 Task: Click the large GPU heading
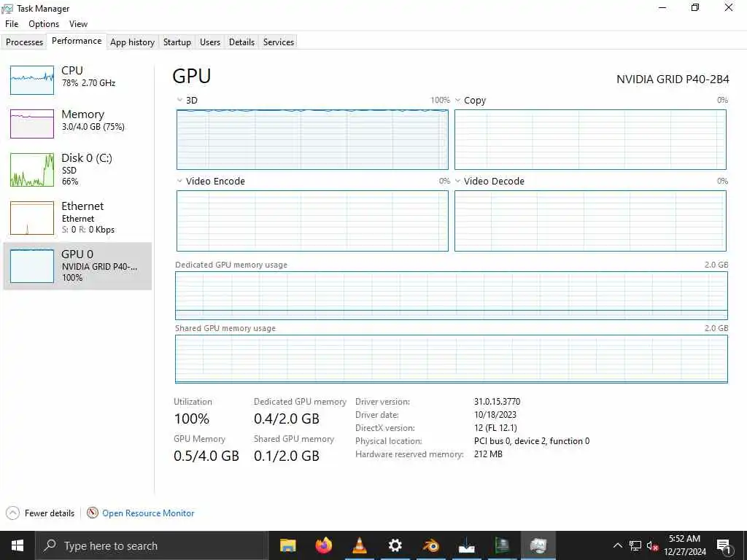point(192,76)
